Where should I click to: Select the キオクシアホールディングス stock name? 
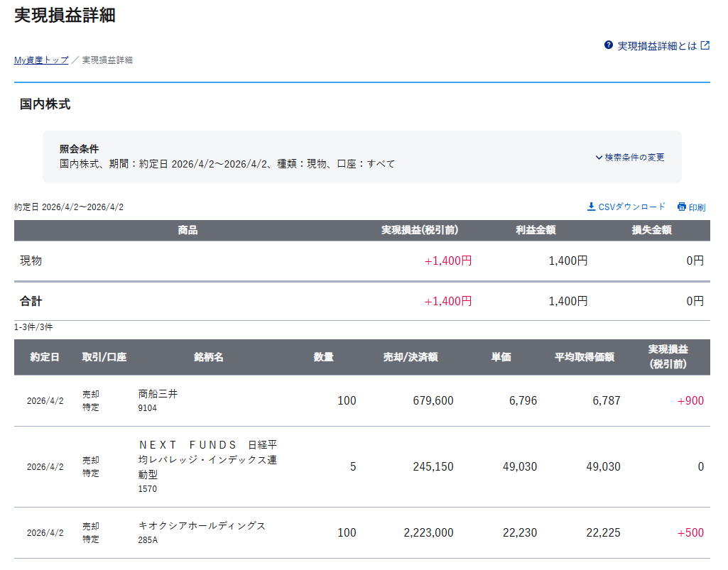(x=202, y=526)
